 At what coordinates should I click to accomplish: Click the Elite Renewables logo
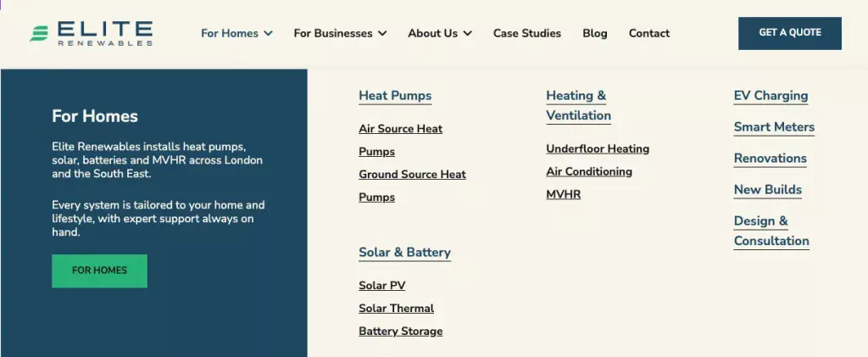91,33
